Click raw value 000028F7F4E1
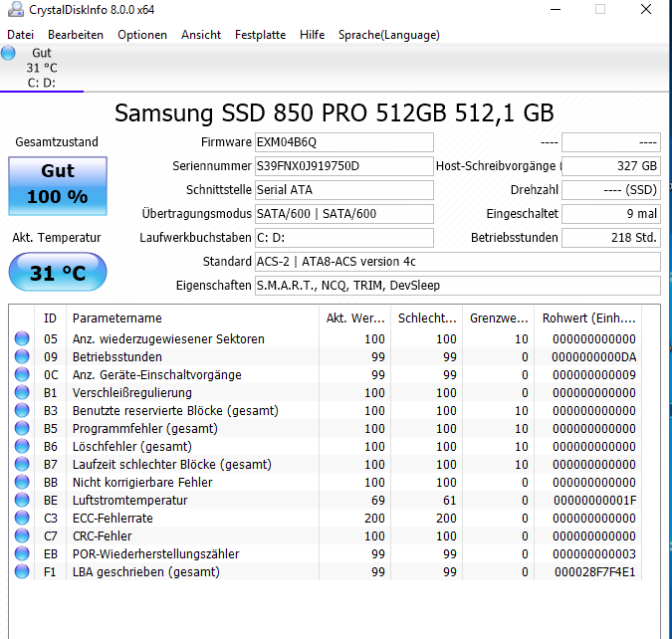This screenshot has width=672, height=639. click(595, 572)
